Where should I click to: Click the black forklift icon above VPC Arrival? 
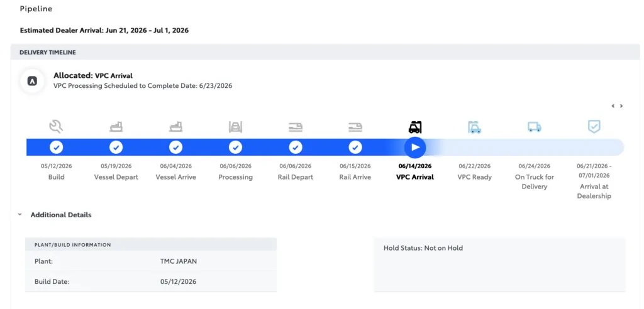click(415, 127)
